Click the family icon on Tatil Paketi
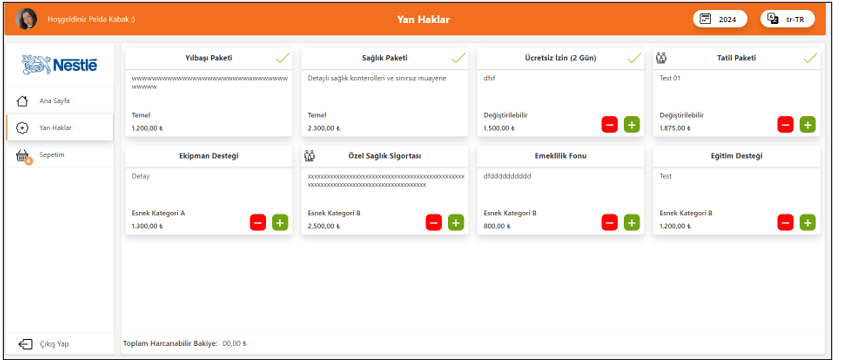Viewport: 842px width, 363px height. [x=662, y=58]
